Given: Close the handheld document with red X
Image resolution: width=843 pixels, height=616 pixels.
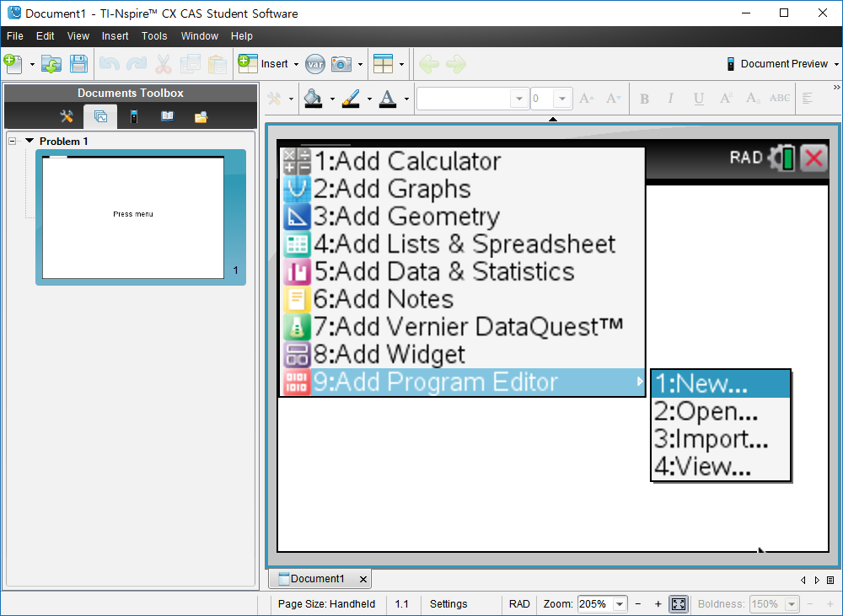Looking at the screenshot, I should point(814,158).
